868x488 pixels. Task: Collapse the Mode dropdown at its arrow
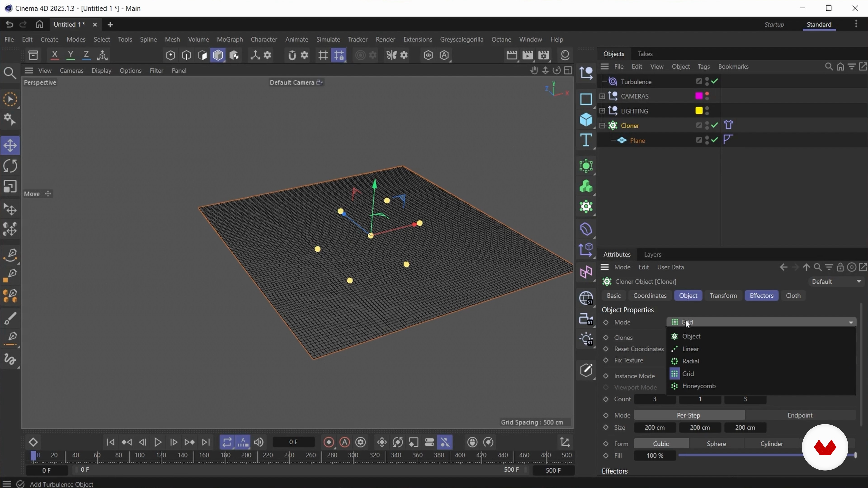pyautogui.click(x=851, y=322)
